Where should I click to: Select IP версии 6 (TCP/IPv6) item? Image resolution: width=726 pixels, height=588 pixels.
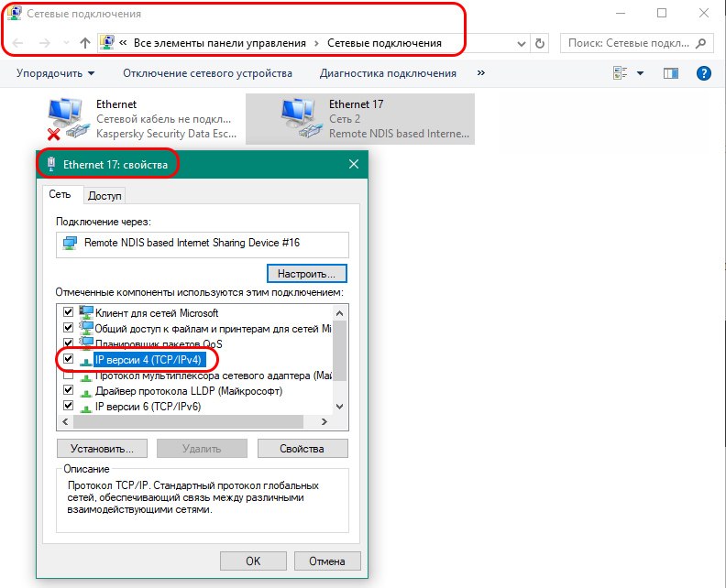coord(148,407)
